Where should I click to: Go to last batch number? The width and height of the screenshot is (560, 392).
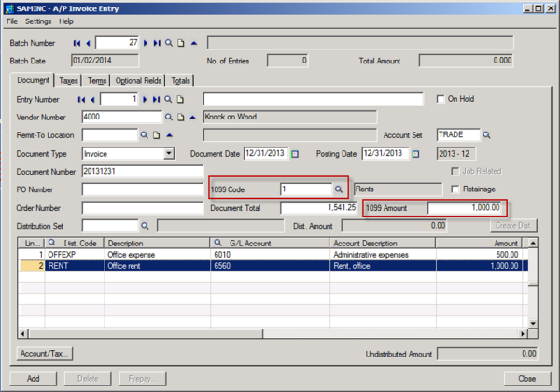click(157, 43)
